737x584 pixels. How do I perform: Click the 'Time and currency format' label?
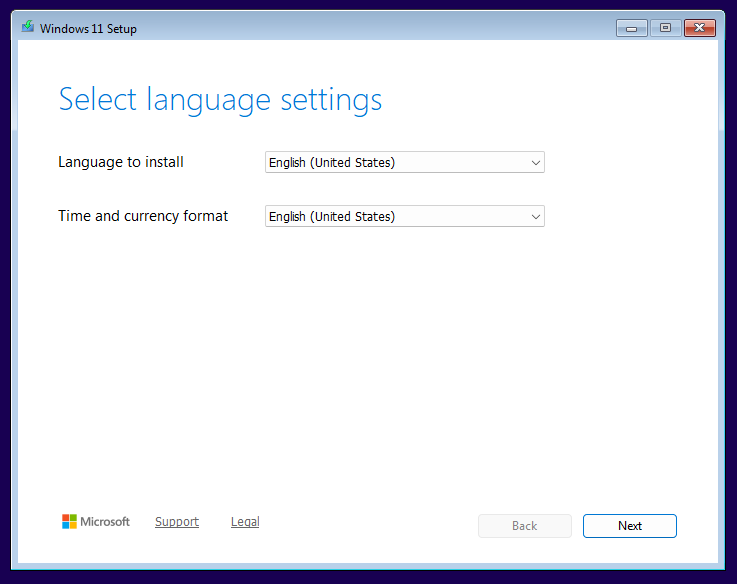pyautogui.click(x=143, y=216)
